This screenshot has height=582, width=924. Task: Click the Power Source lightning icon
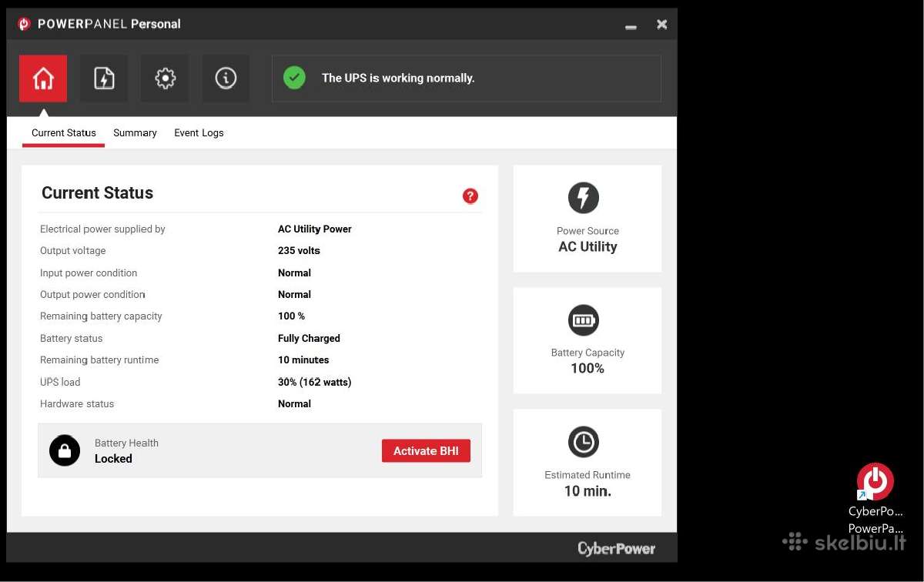[x=584, y=198]
